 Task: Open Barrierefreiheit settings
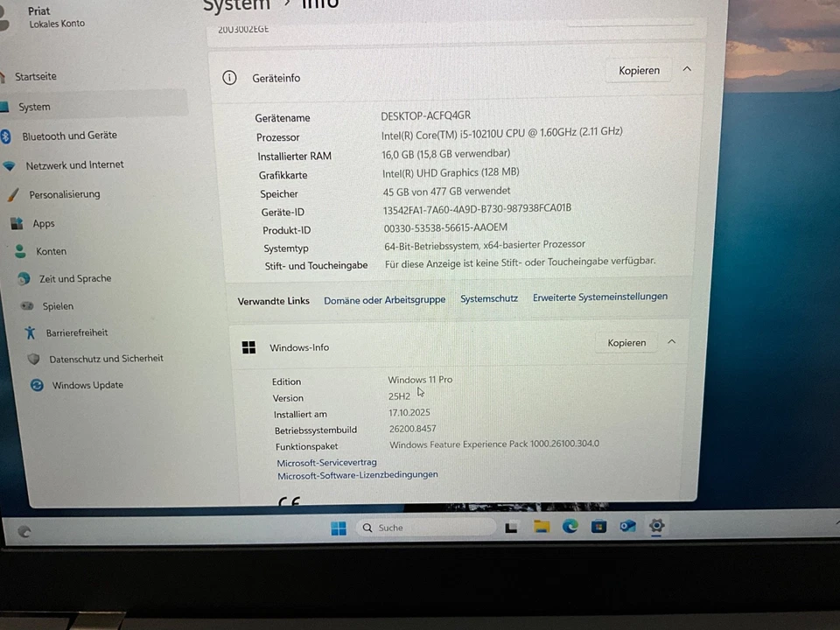coord(77,332)
